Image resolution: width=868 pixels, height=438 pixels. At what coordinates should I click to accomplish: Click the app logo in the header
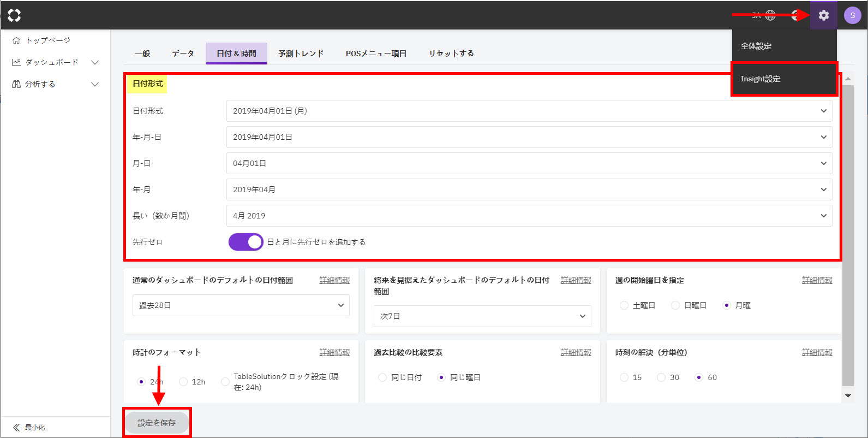coord(15,15)
